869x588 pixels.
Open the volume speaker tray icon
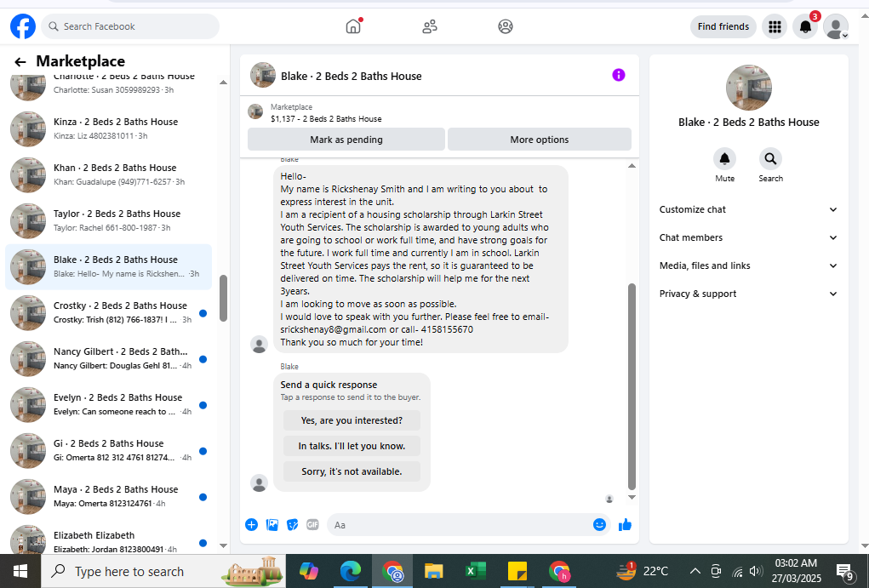[x=755, y=571]
